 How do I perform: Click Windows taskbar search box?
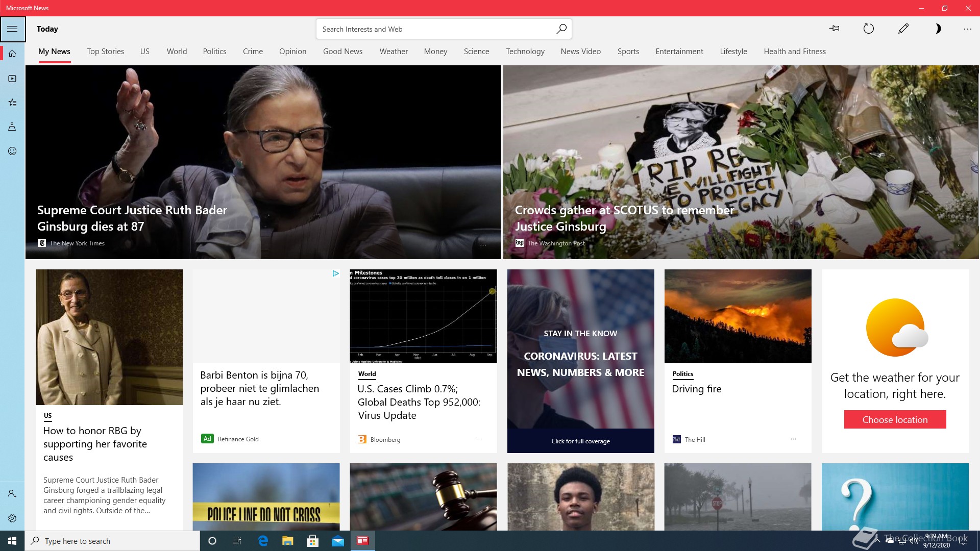112,541
